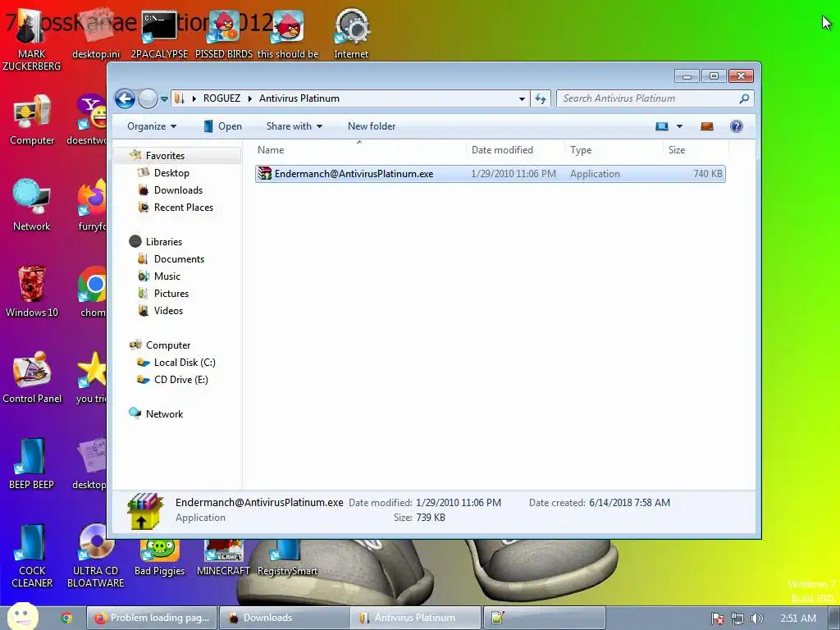Open Local Disk (C:)
The height and width of the screenshot is (630, 840).
pos(185,362)
